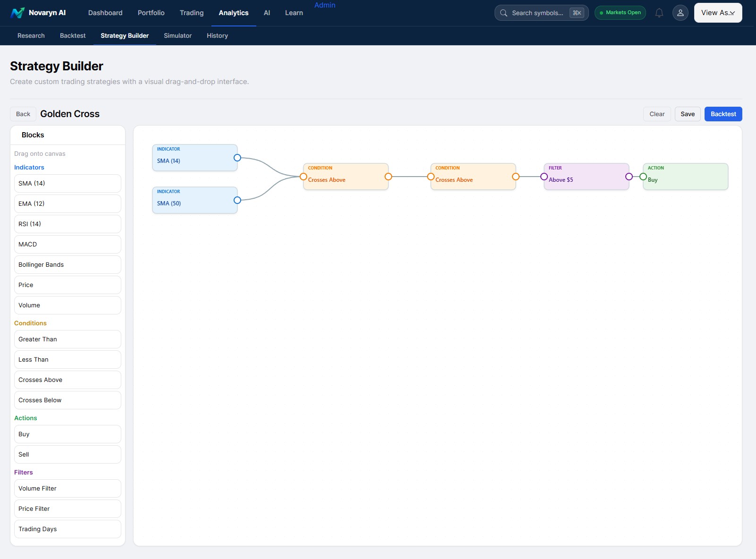Run a backtest with the Backtest button
The height and width of the screenshot is (559, 756).
(723, 114)
